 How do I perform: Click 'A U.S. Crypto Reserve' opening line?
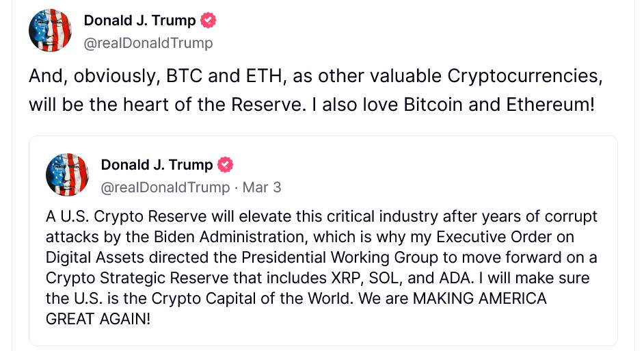tap(321, 216)
